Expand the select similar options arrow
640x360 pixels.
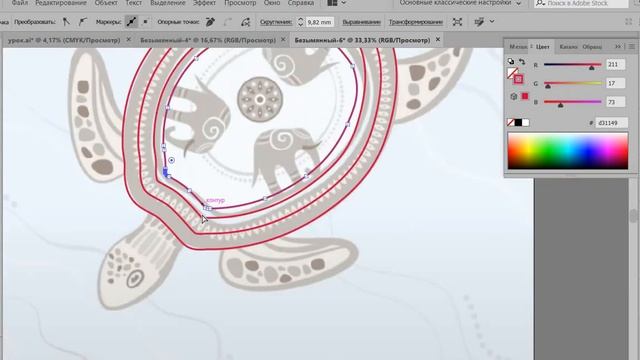click(492, 22)
